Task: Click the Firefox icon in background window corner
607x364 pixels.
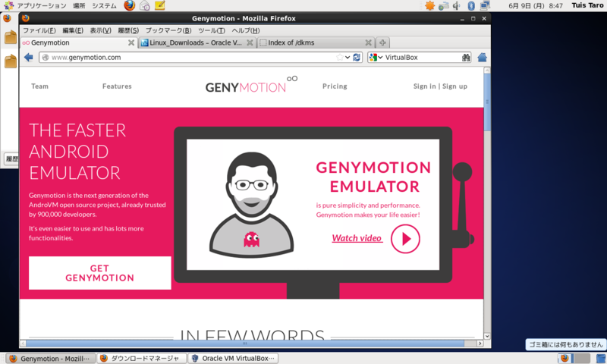Action: (7, 18)
